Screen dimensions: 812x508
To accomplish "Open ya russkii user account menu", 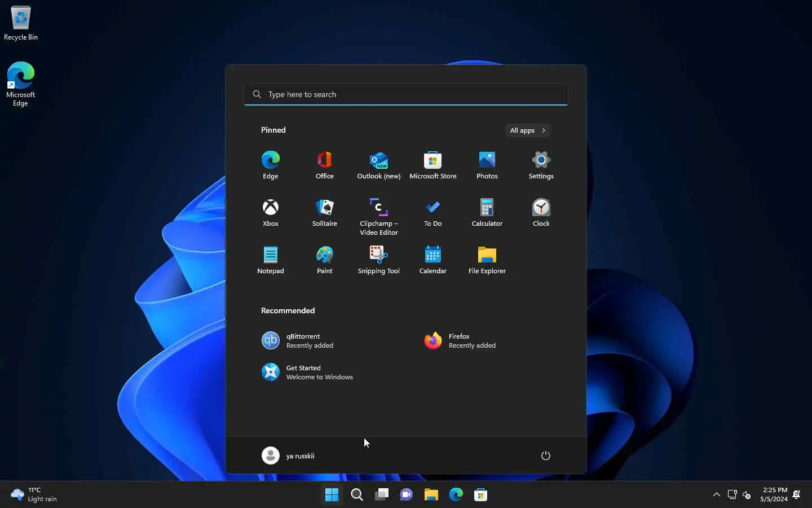I will click(x=288, y=456).
